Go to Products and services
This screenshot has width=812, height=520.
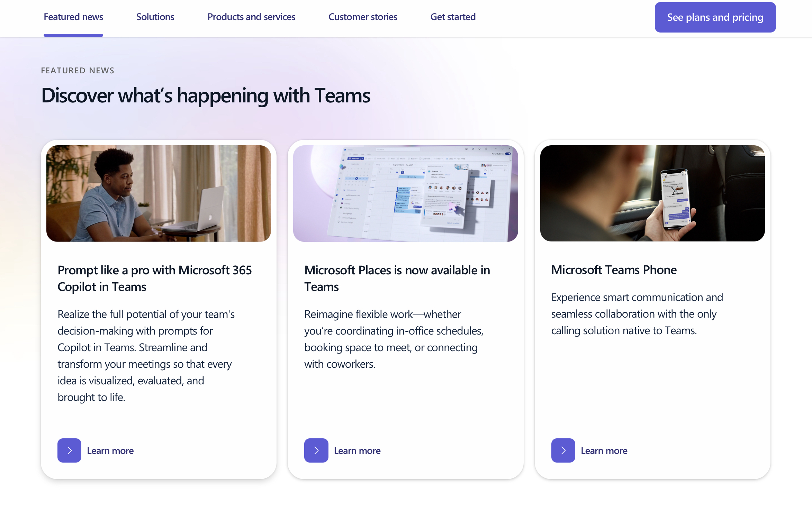(x=251, y=17)
